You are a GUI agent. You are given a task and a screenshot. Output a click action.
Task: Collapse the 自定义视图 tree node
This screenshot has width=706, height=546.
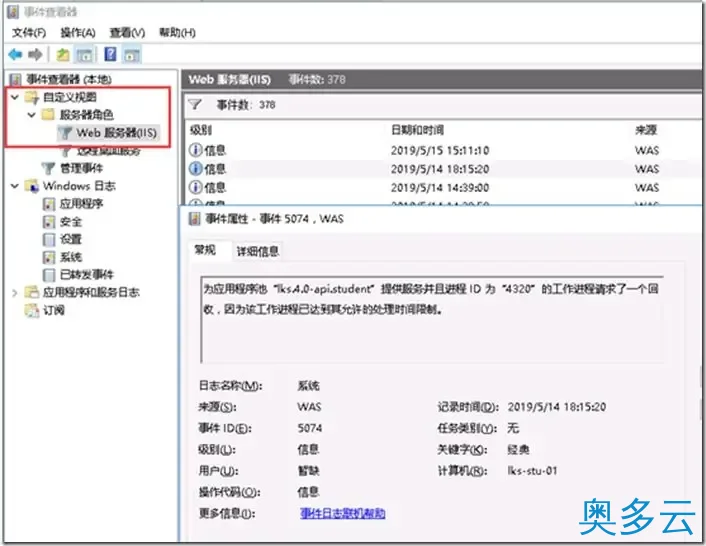(x=15, y=97)
